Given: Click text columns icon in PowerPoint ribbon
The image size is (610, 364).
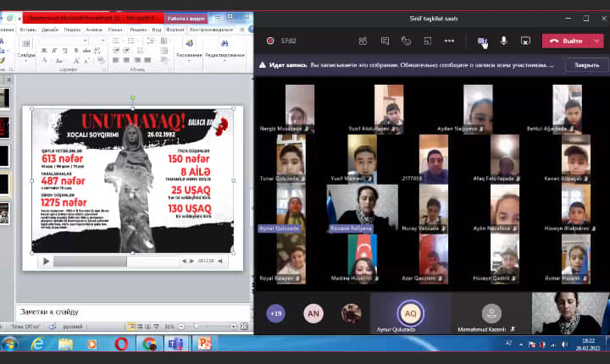Looking at the screenshot, I should click(x=164, y=41).
